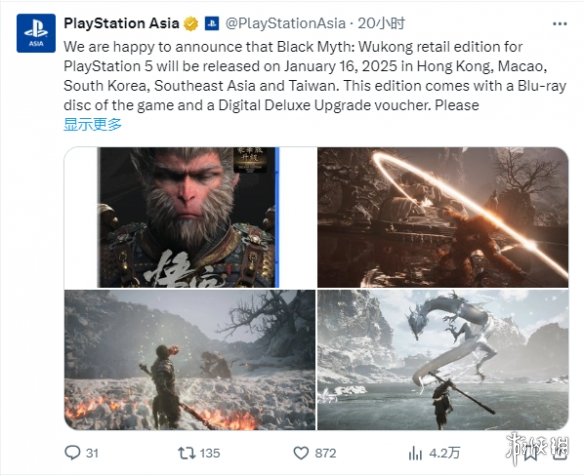The image size is (584, 476).
Task: Open the Wukong game cover image
Action: 190,217
